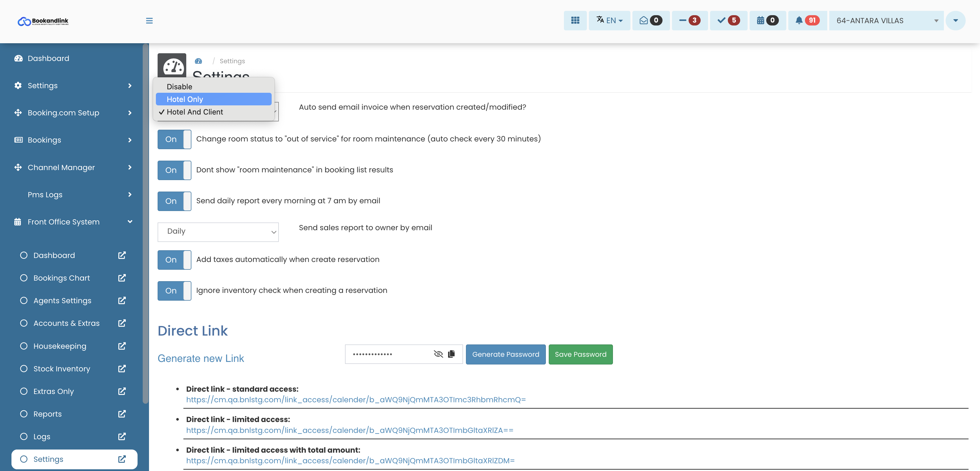Open external link icon for Extras Only
The height and width of the screenshot is (471, 980).
click(x=122, y=391)
